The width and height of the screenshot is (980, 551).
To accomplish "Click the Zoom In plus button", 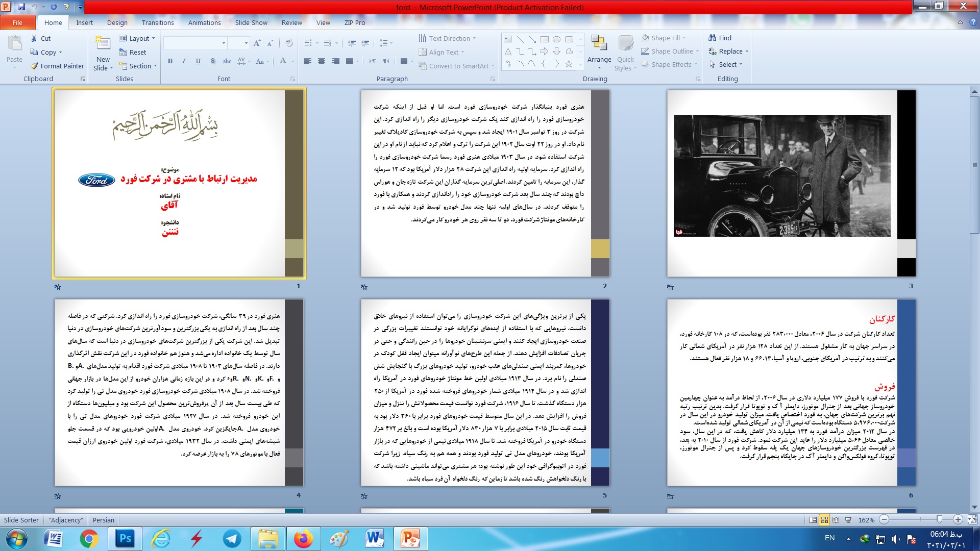I will (x=958, y=519).
